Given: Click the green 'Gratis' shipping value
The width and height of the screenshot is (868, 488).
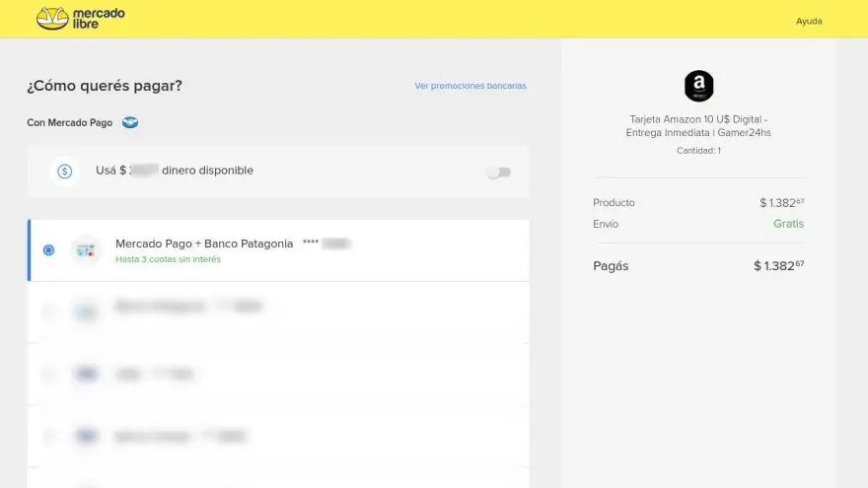Looking at the screenshot, I should (x=788, y=224).
